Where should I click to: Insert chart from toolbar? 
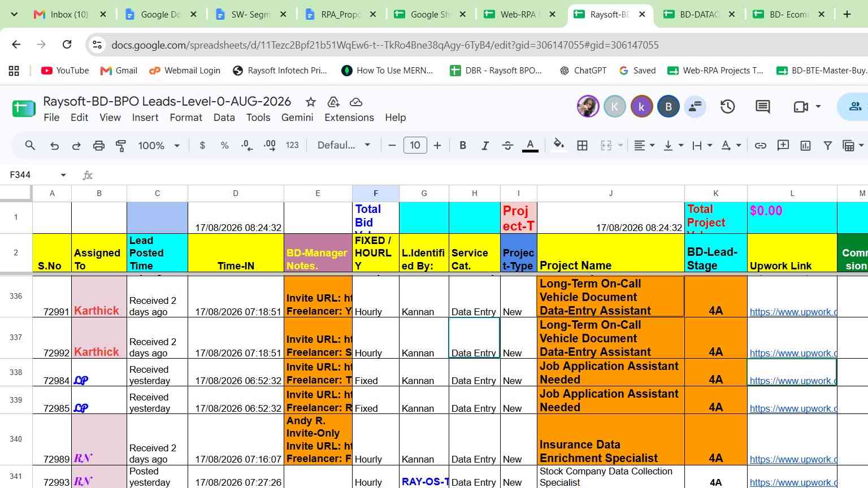pos(805,146)
